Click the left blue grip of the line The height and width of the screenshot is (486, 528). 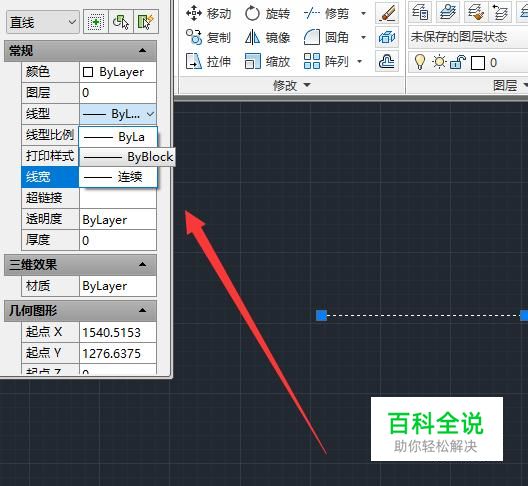click(322, 316)
